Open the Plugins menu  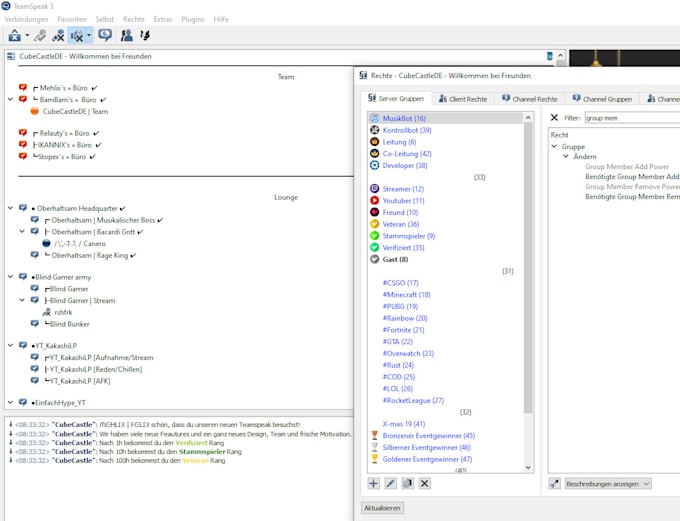click(x=193, y=19)
